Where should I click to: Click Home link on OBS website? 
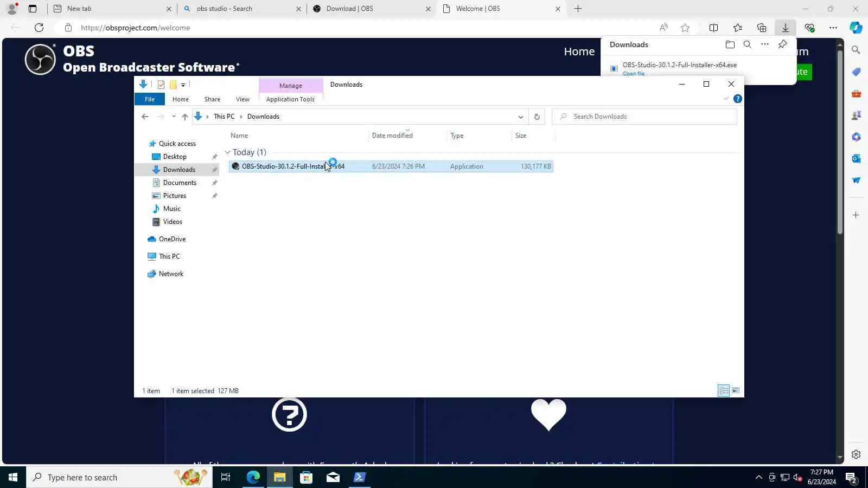coord(579,52)
